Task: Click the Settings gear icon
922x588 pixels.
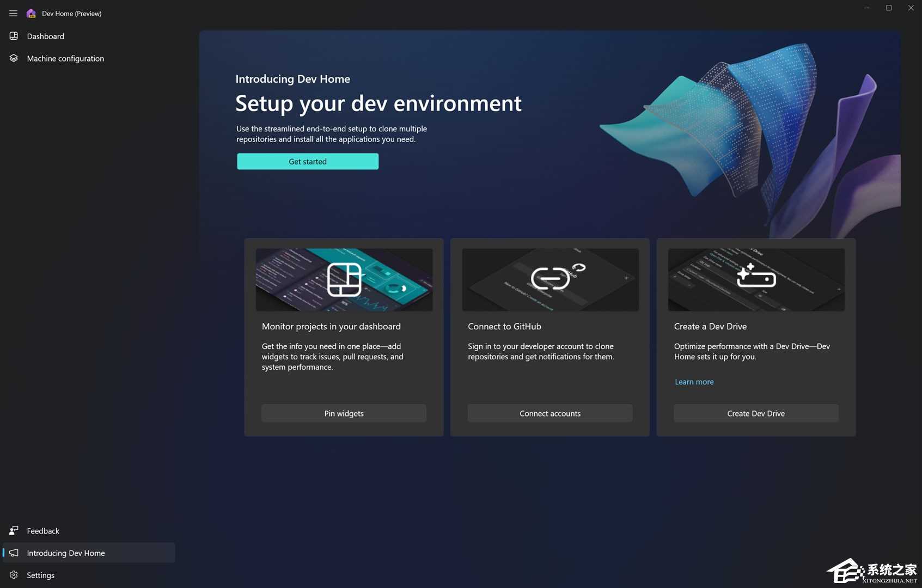Action: pos(14,575)
